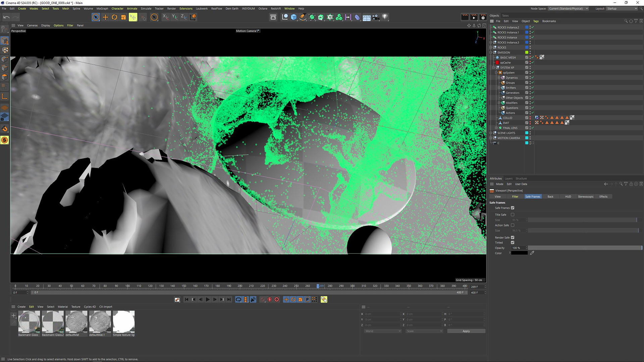The height and width of the screenshot is (362, 644).
Task: Open the MoGraph menu
Action: tap(102, 8)
